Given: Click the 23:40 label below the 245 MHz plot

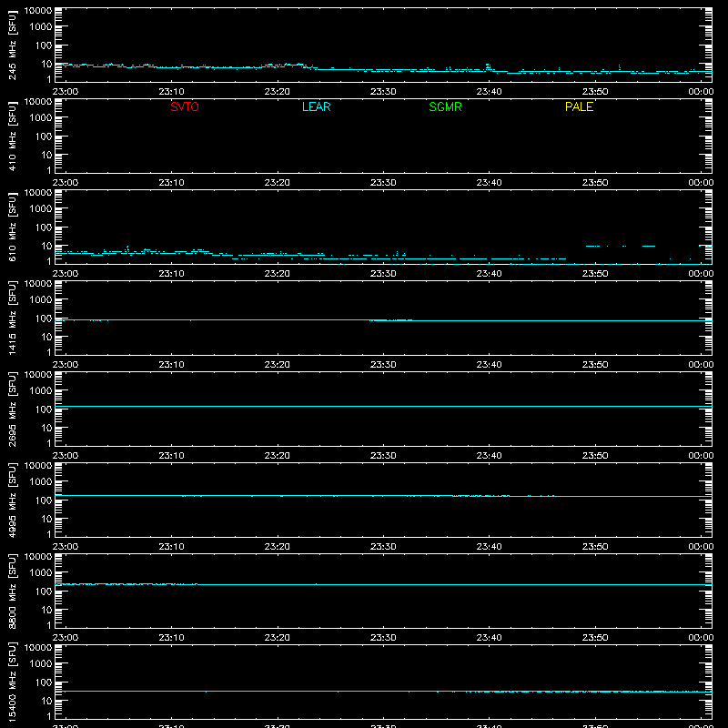Looking at the screenshot, I should tap(489, 92).
